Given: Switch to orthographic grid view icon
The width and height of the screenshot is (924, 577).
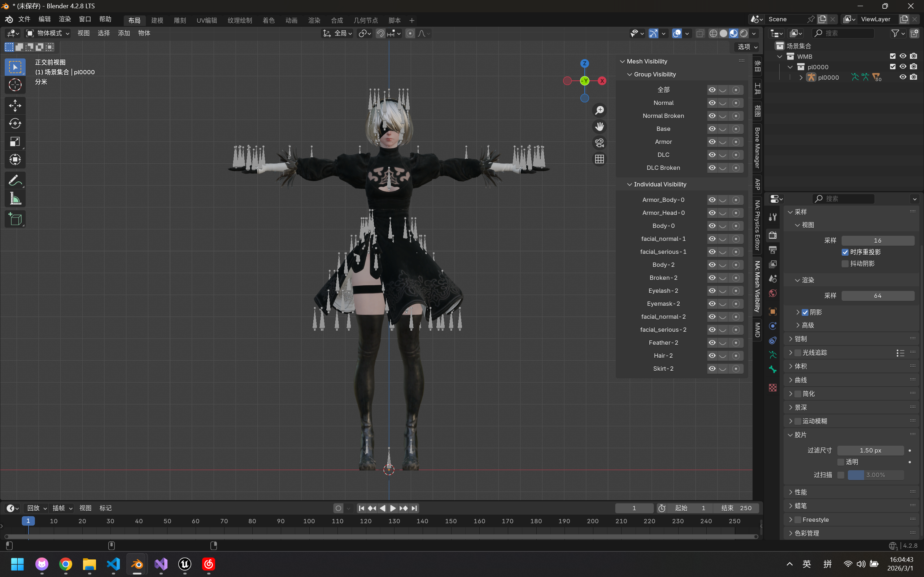Looking at the screenshot, I should pos(600,159).
